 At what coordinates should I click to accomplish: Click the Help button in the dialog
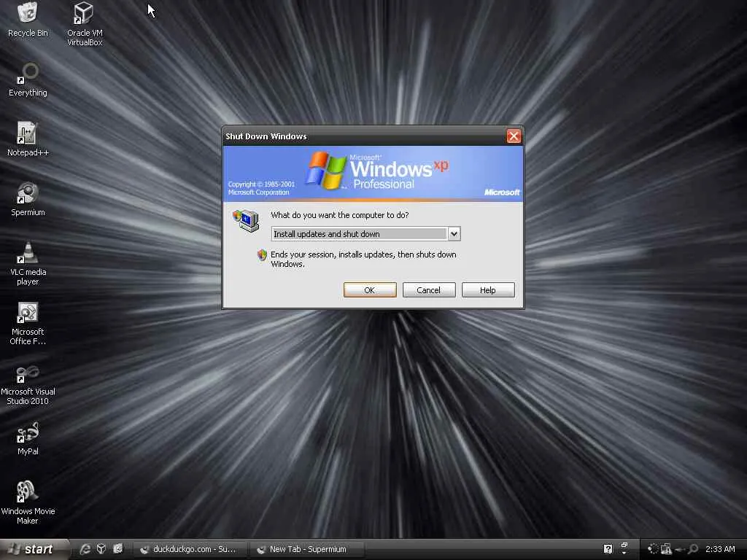pyautogui.click(x=488, y=290)
